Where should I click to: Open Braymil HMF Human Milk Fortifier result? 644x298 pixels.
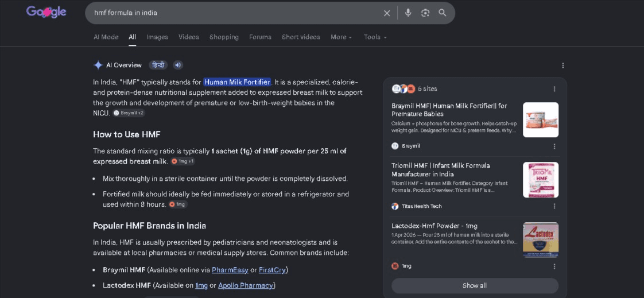(x=449, y=110)
